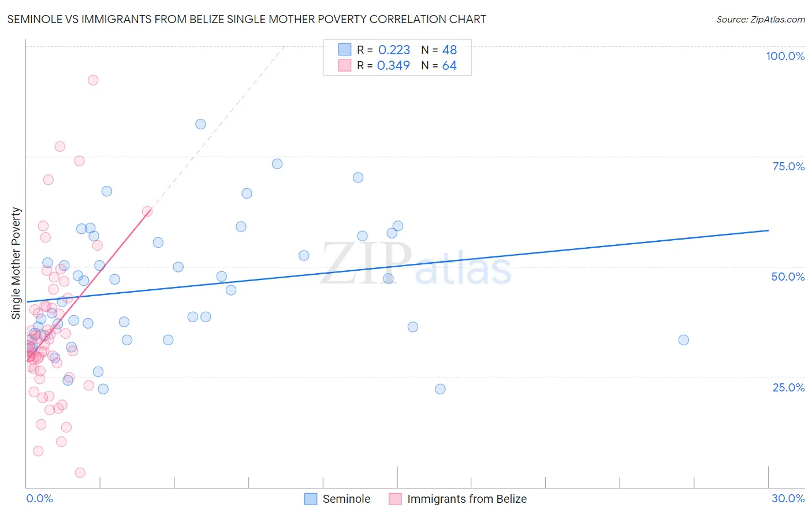Select the blue swatch beside R = 0.223
The width and height of the screenshot is (812, 515).
[345, 50]
